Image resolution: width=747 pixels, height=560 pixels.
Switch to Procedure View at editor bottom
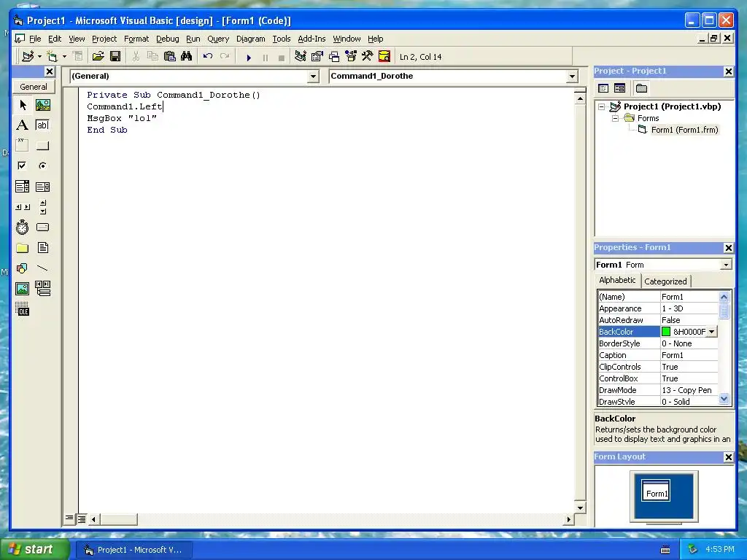click(x=69, y=518)
